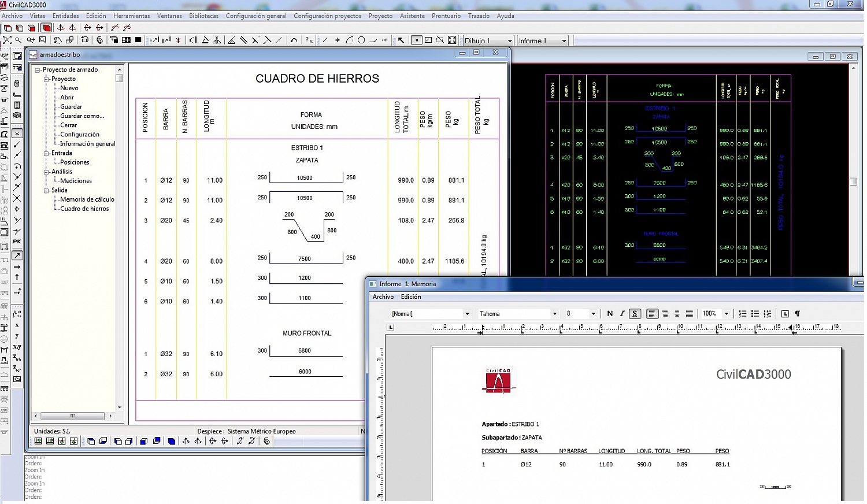Viewport: 867px width, 504px height.
Task: Open the Herramientas menu
Action: point(132,16)
